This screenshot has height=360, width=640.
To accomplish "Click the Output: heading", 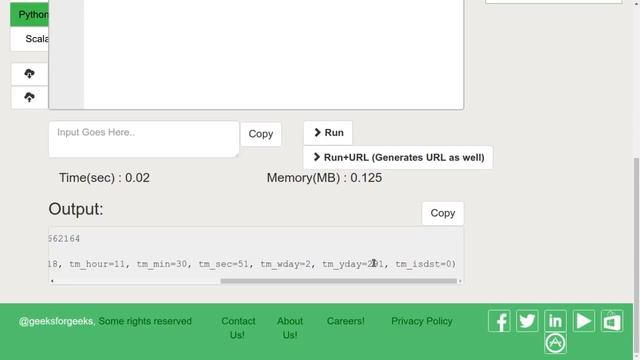I will pyautogui.click(x=76, y=209).
